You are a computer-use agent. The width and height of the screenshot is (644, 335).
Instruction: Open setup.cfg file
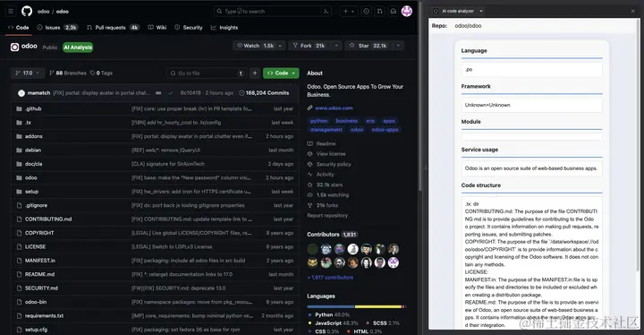[x=36, y=330]
